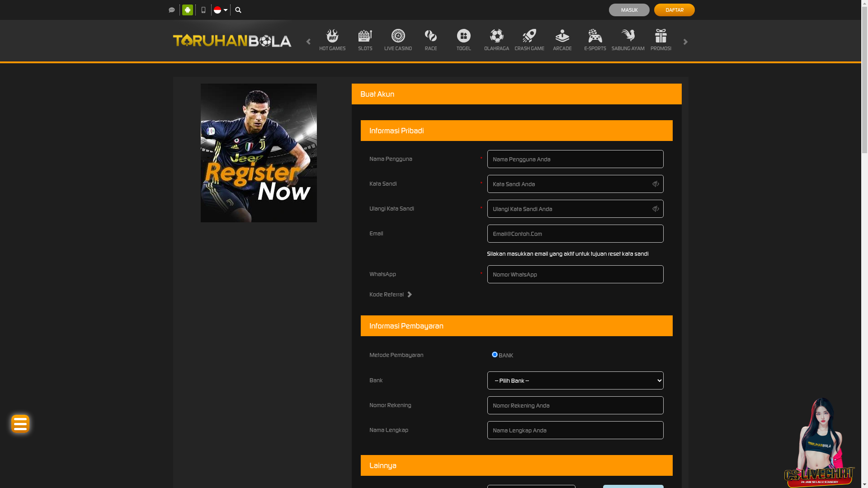Click the Register Now banner image
Image resolution: width=868 pixels, height=488 pixels.
click(x=259, y=153)
